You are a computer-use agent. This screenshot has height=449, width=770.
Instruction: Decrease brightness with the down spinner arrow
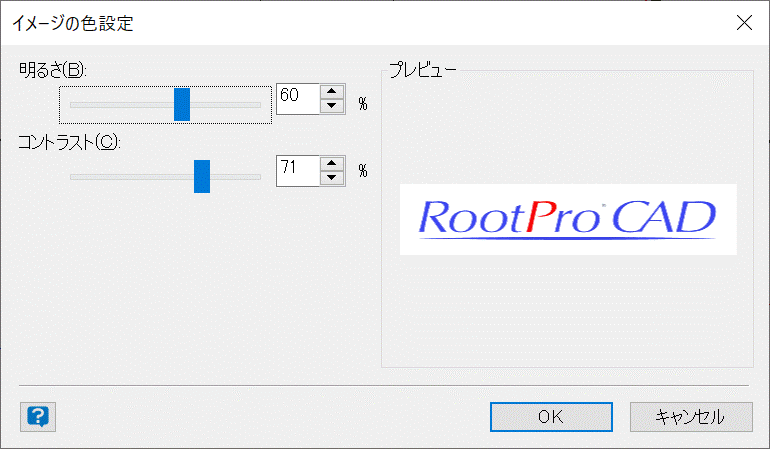332,106
